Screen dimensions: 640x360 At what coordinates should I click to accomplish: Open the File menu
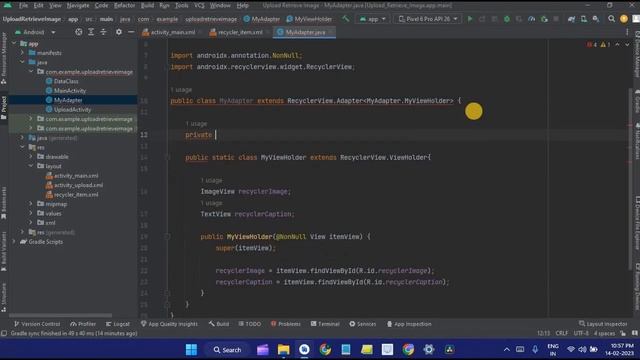tap(23, 6)
